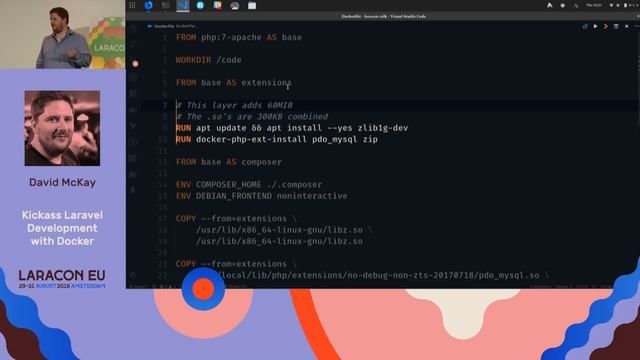The width and height of the screenshot is (640, 360).
Task: Click the David McKay portrait thumbnail
Action: tap(62, 128)
